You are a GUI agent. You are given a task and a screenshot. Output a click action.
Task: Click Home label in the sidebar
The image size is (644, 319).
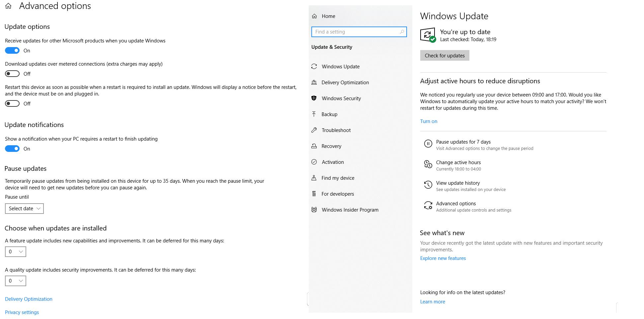(x=328, y=16)
